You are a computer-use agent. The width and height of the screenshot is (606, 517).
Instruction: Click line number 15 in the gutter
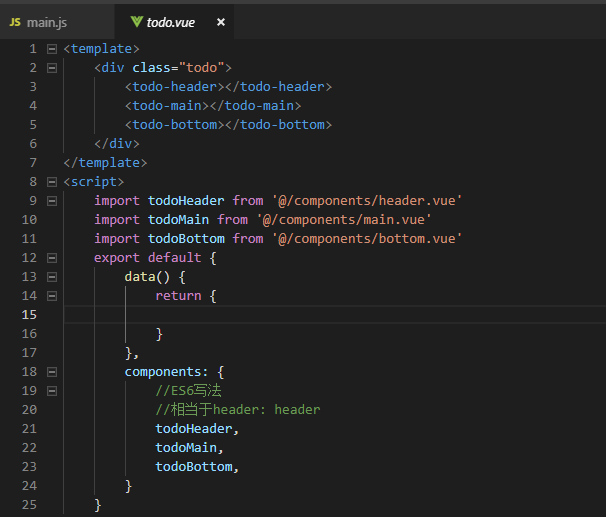tap(29, 315)
